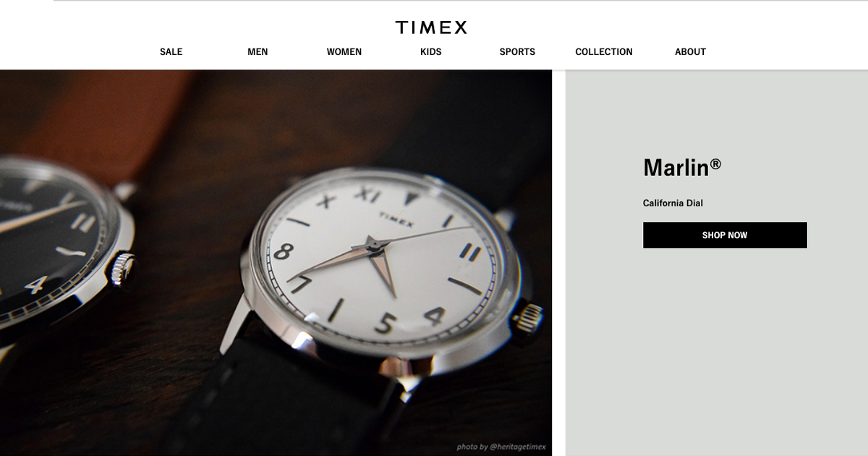Select the KIDS navigation link
Image resolution: width=868 pixels, height=456 pixels.
click(x=431, y=51)
